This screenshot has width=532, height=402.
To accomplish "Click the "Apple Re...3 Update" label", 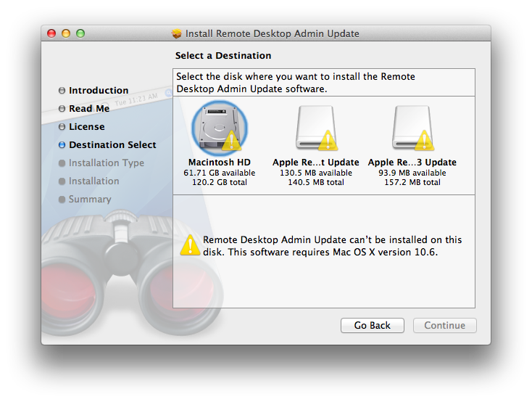I will pyautogui.click(x=412, y=163).
